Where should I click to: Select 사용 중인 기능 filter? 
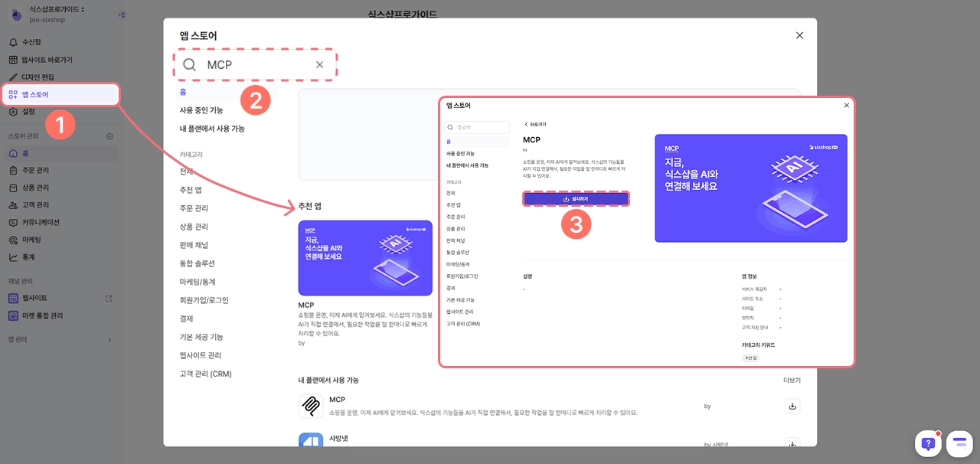click(201, 110)
